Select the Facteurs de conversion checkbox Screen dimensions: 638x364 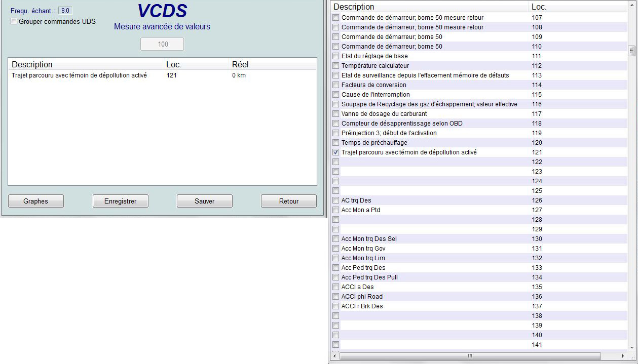(x=335, y=85)
